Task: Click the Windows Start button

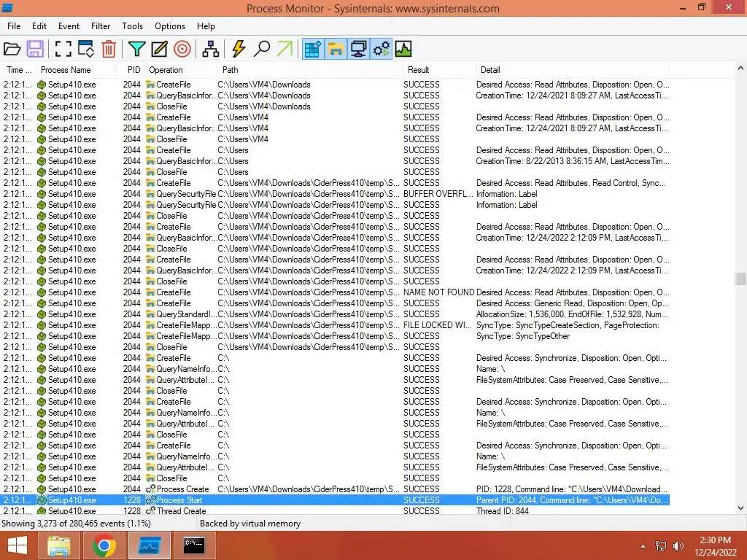Action: 18,545
